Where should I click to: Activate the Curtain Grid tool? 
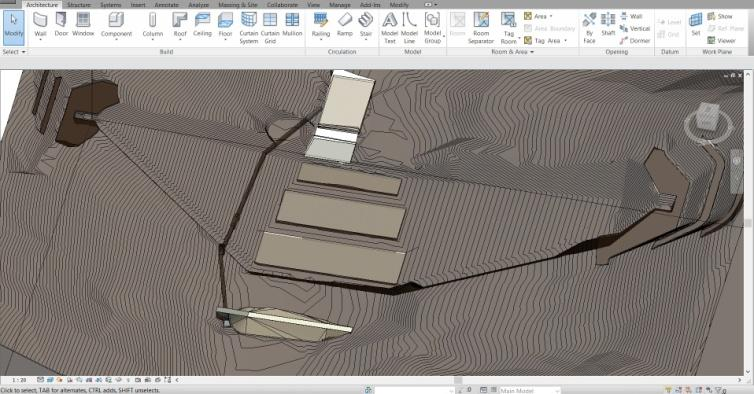click(x=270, y=28)
